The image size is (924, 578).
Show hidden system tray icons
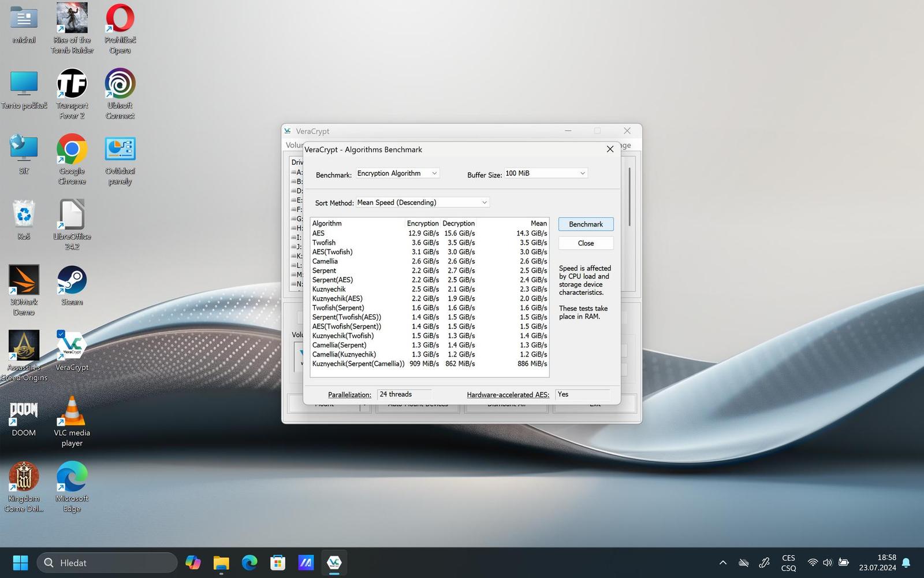(723, 562)
